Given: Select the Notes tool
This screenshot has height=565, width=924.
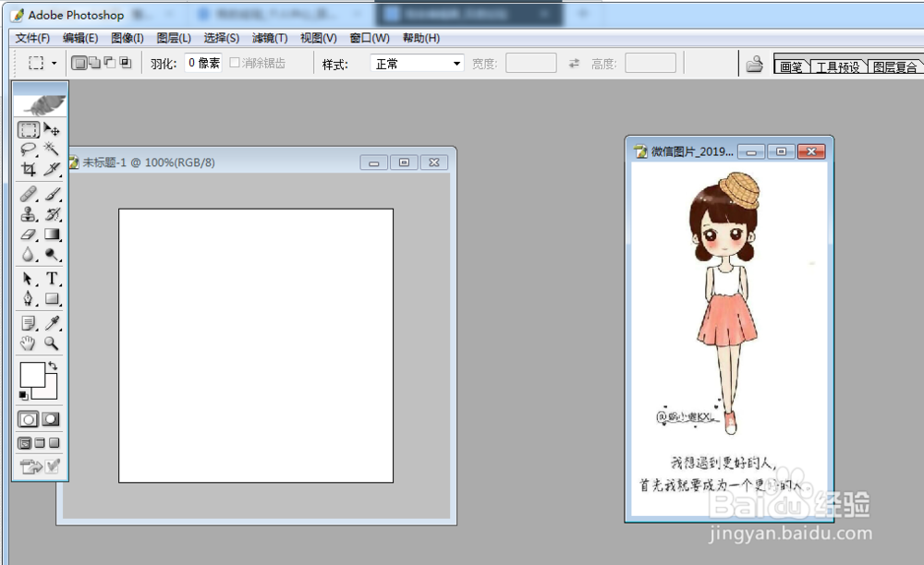Looking at the screenshot, I should pyautogui.click(x=29, y=323).
